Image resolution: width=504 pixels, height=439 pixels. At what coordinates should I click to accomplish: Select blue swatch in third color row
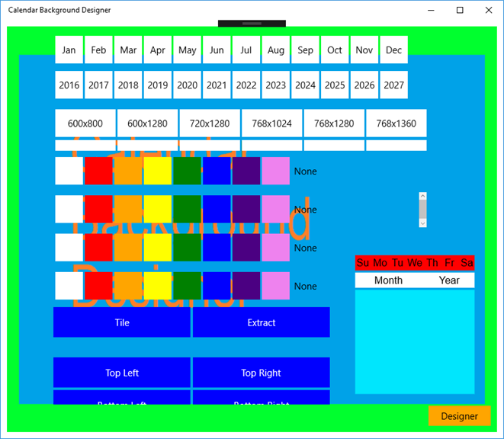tap(217, 247)
